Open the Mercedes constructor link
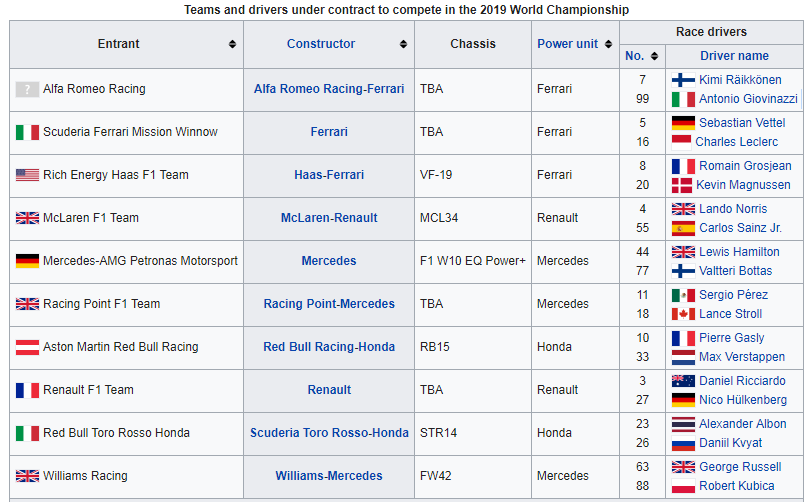808x502 pixels. (x=329, y=261)
